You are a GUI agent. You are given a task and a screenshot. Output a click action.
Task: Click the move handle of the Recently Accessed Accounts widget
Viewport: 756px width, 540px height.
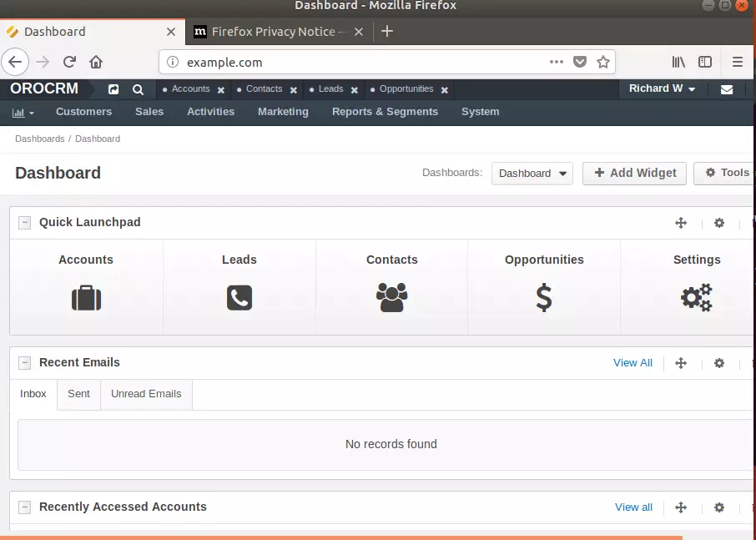[681, 507]
